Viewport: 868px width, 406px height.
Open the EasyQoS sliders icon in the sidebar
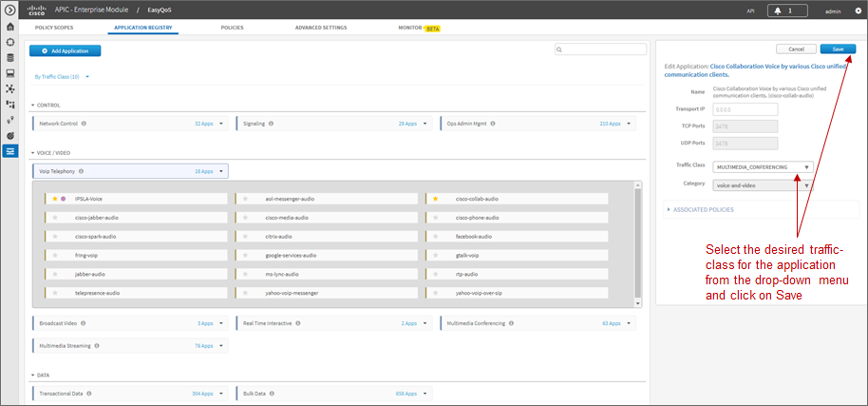(x=9, y=151)
